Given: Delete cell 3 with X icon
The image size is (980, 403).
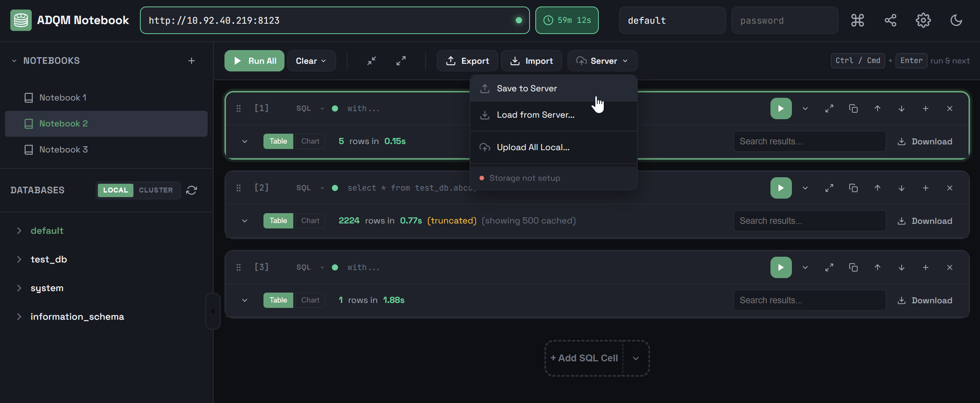Looking at the screenshot, I should point(949,267).
